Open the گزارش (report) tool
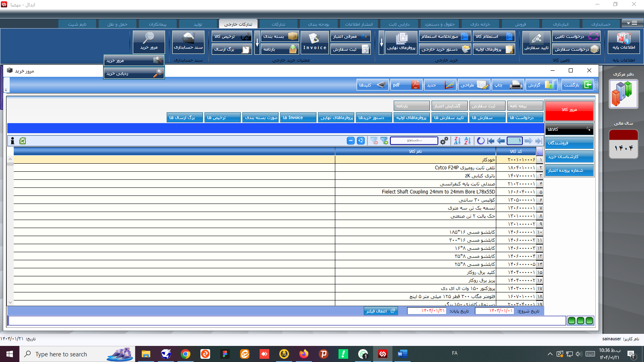Image resolution: width=644 pixels, height=362 pixels. click(x=542, y=85)
